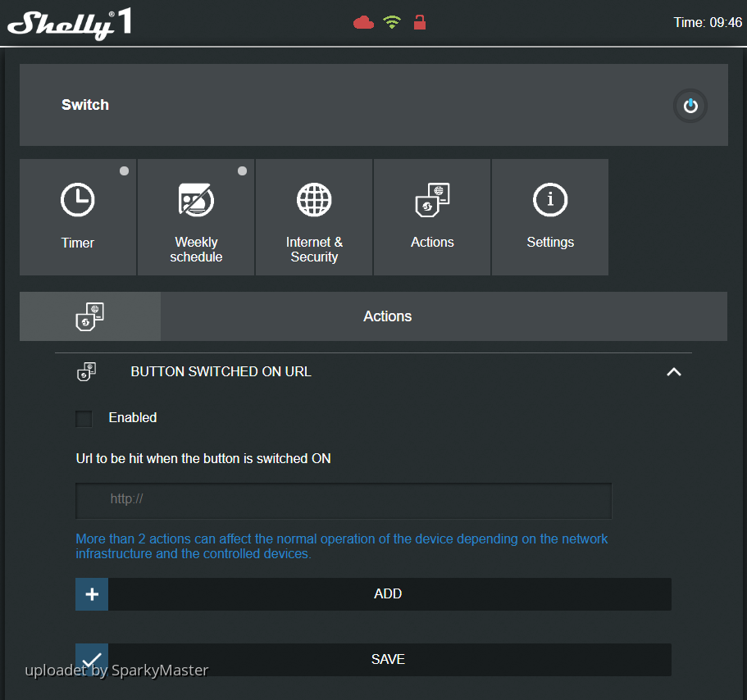Select the Internet & Security tab label
This screenshot has height=700, width=747.
(x=314, y=249)
